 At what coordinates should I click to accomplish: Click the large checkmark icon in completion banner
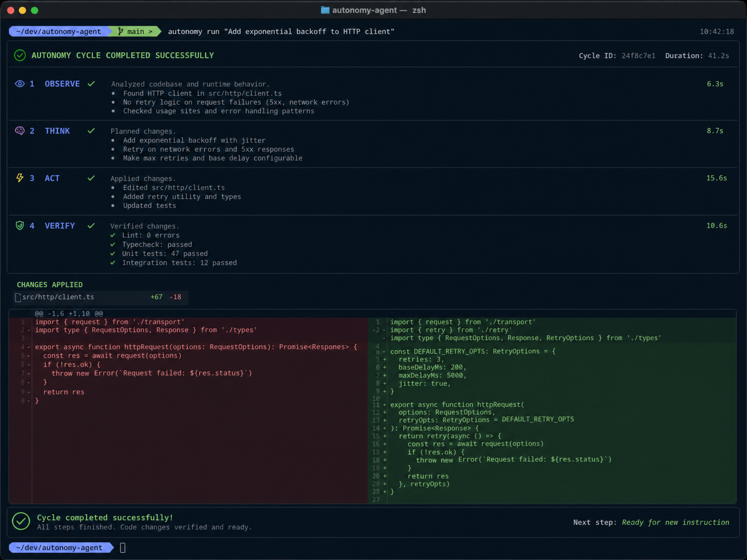(x=21, y=521)
